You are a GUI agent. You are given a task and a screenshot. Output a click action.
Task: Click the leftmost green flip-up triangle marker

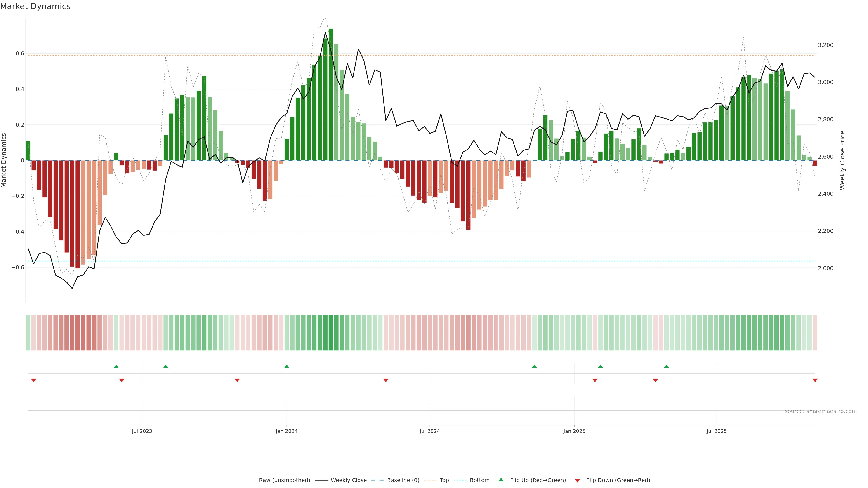click(116, 366)
